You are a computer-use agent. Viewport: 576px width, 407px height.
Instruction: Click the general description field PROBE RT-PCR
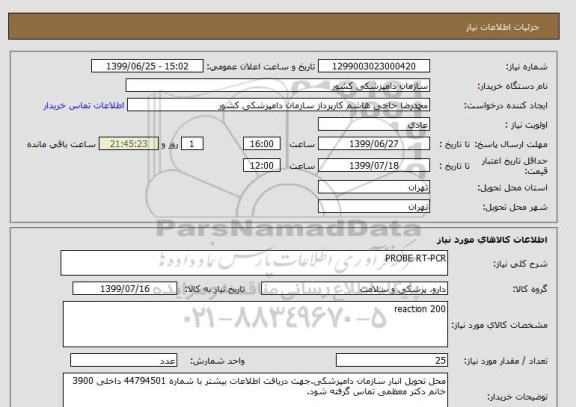click(x=254, y=263)
